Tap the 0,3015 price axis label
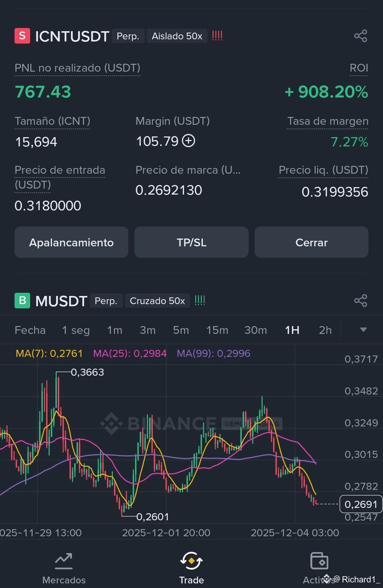Image resolution: width=383 pixels, height=588 pixels. (x=361, y=454)
